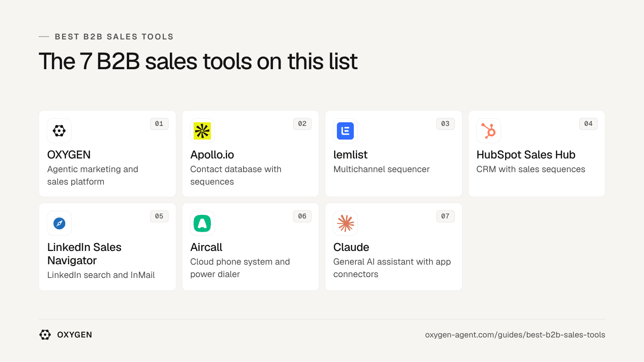Viewport: 644px width, 362px height.
Task: Click 'LinkedIn search and InMail' description
Action: click(x=101, y=275)
